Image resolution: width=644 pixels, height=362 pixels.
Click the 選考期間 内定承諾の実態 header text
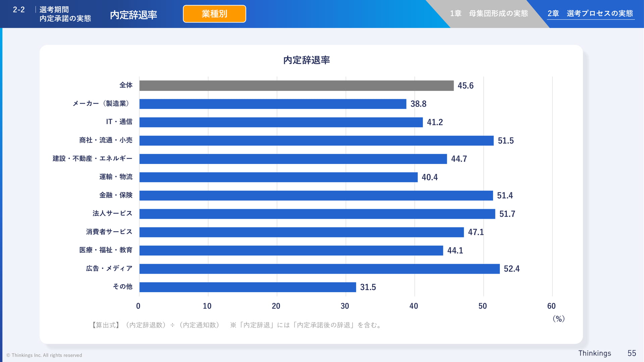[65, 14]
